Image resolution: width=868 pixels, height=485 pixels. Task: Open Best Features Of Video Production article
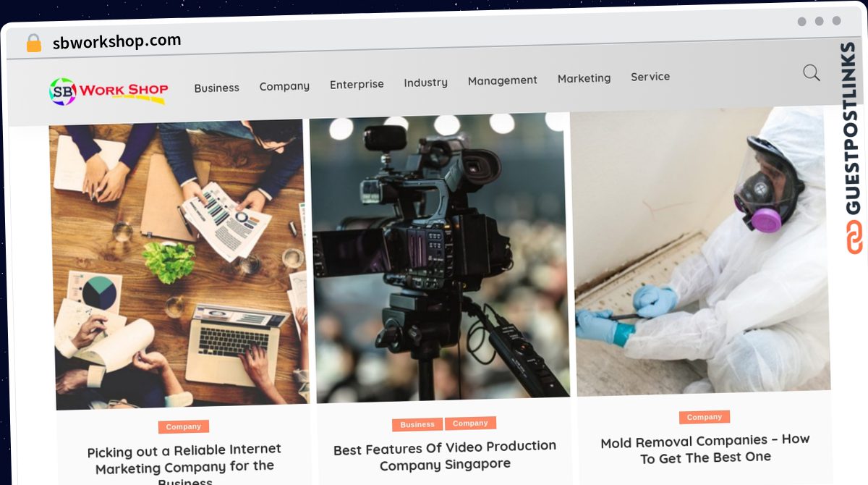[445, 455]
